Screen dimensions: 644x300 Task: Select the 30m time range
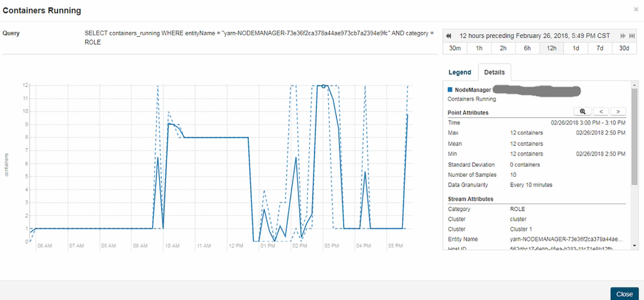(454, 48)
